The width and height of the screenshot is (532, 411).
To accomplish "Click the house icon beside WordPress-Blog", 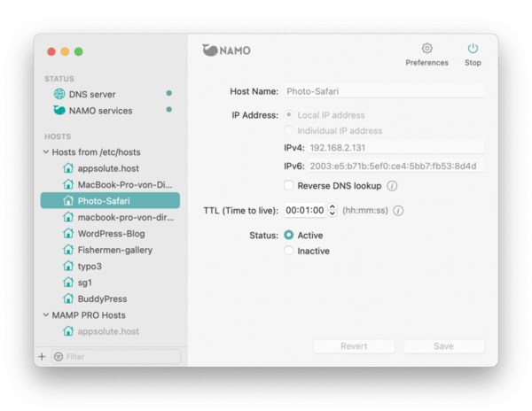I will pyautogui.click(x=68, y=233).
